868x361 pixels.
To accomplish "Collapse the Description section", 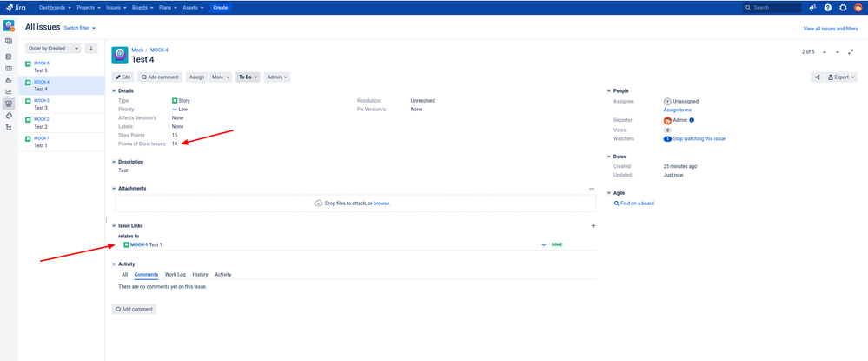I will 114,162.
